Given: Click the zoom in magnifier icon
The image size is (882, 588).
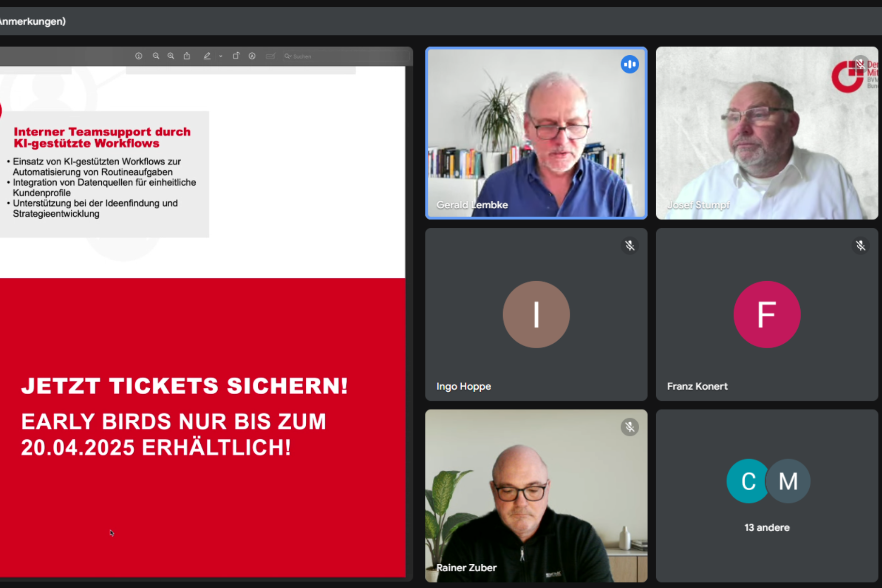Looking at the screenshot, I should 171,56.
